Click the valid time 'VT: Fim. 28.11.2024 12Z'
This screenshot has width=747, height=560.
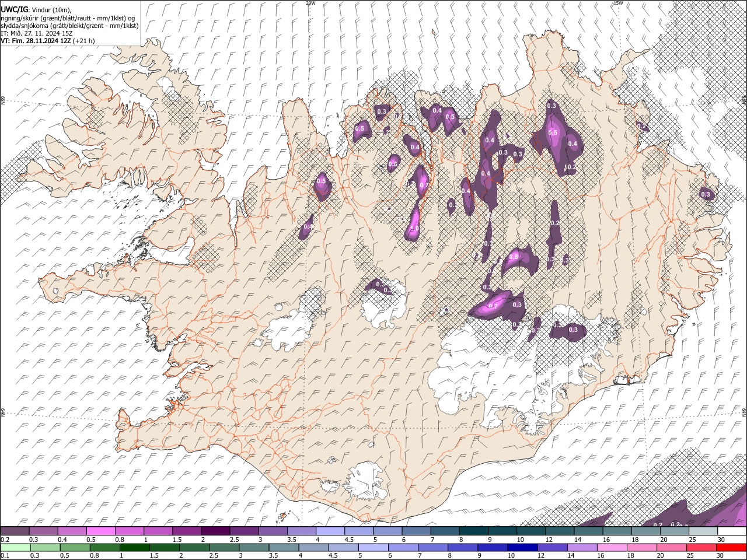click(x=36, y=41)
